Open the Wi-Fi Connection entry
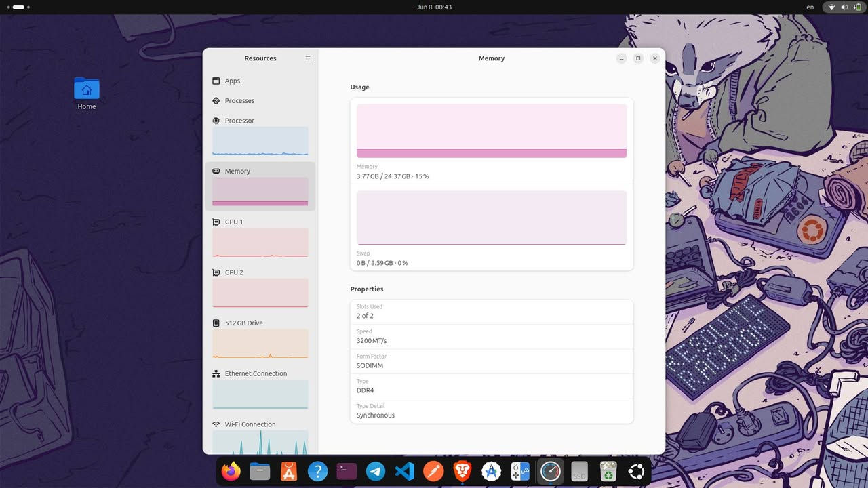Screen dimensions: 868x488 (260, 436)
